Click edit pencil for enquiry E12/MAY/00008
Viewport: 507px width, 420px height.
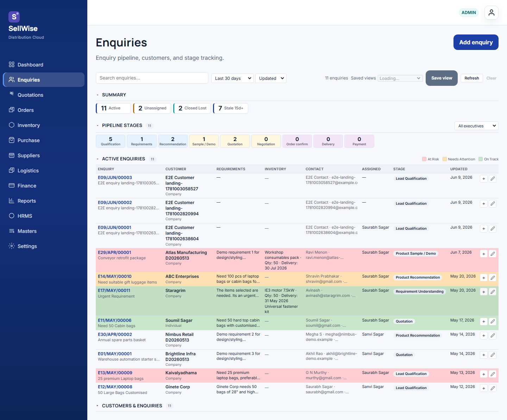(x=493, y=388)
